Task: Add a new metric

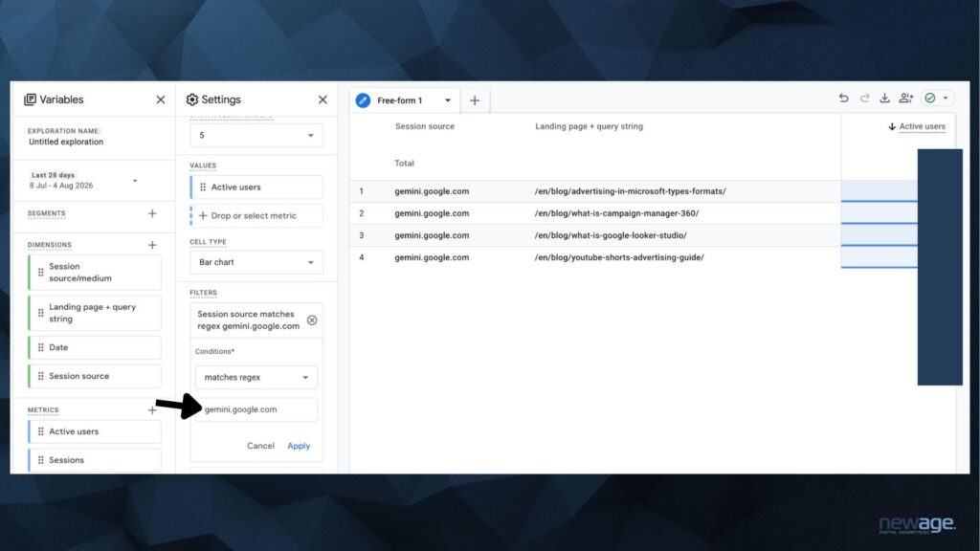Action: point(152,410)
